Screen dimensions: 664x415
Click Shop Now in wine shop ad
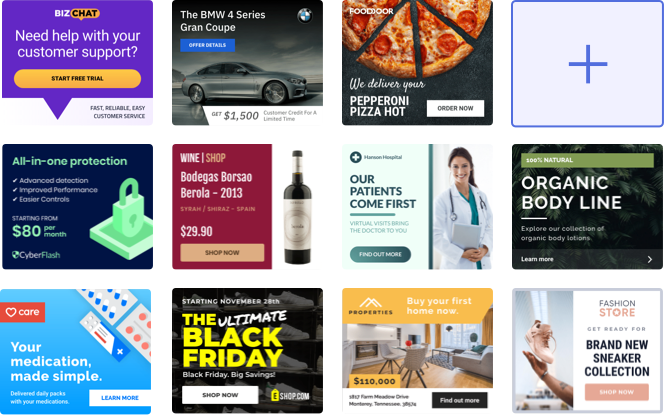pos(222,253)
